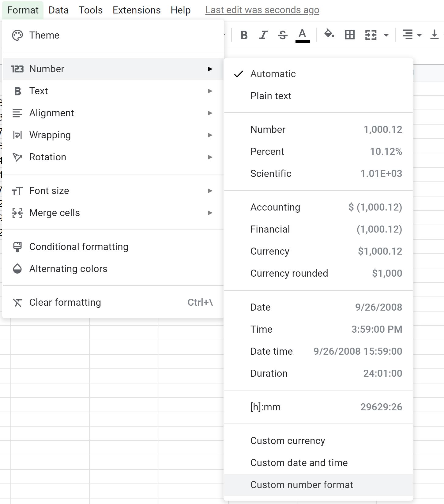This screenshot has height=504, width=444.
Task: Open the text color picker
Action: 303,35
